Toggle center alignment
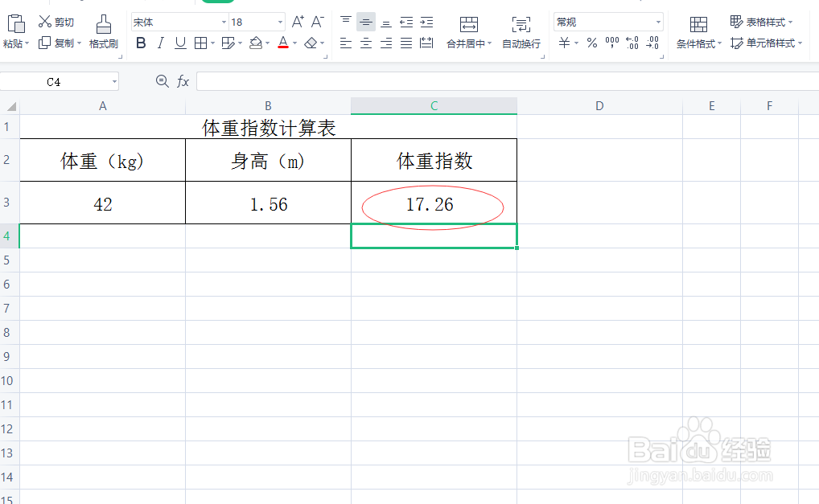819x504 pixels. tap(365, 43)
